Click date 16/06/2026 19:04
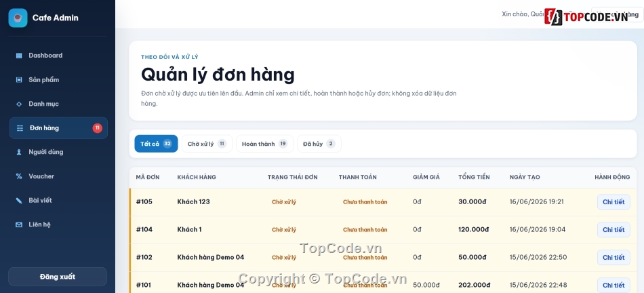644x293 pixels. [x=538, y=230]
